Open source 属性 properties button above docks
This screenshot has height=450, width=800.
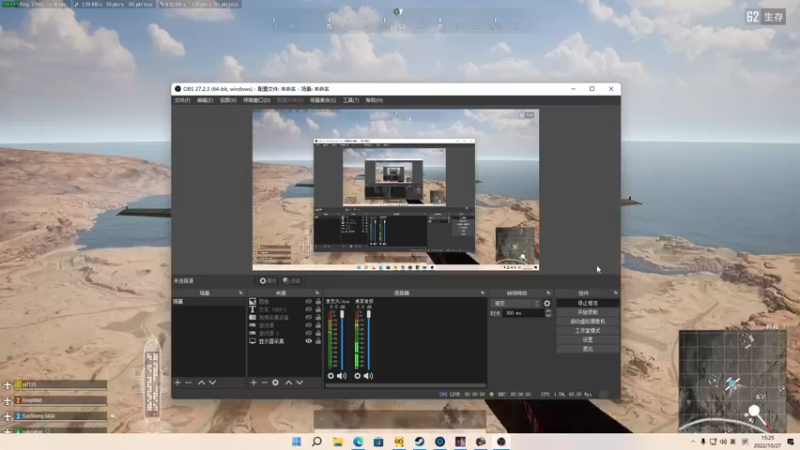(x=267, y=281)
